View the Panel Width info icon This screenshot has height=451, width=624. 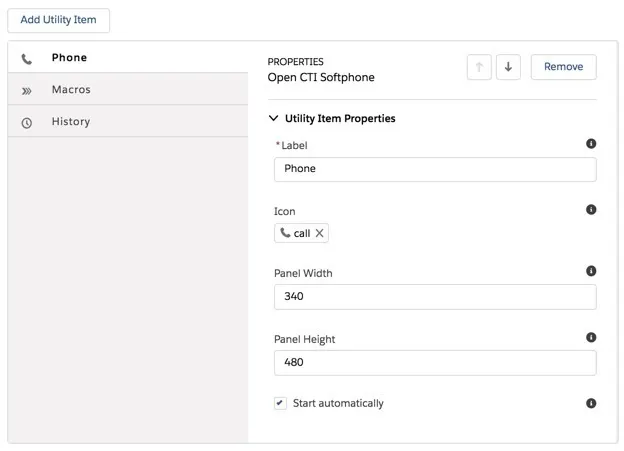tap(591, 271)
